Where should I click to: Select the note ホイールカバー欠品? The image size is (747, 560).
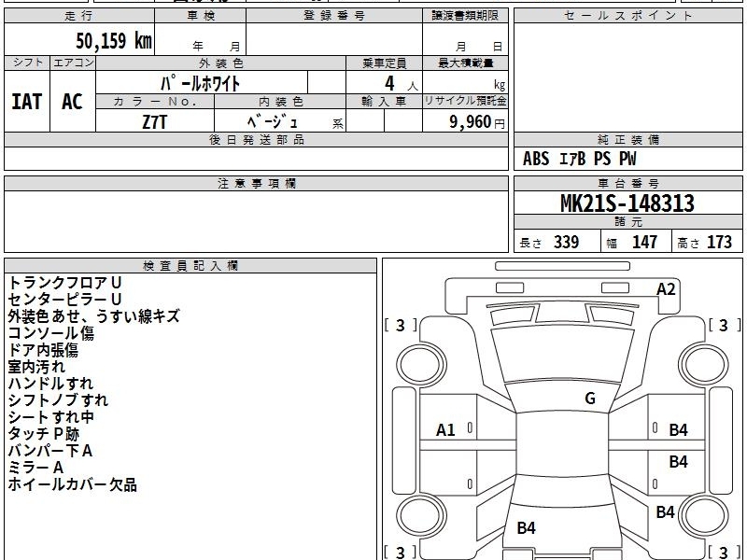click(x=73, y=484)
